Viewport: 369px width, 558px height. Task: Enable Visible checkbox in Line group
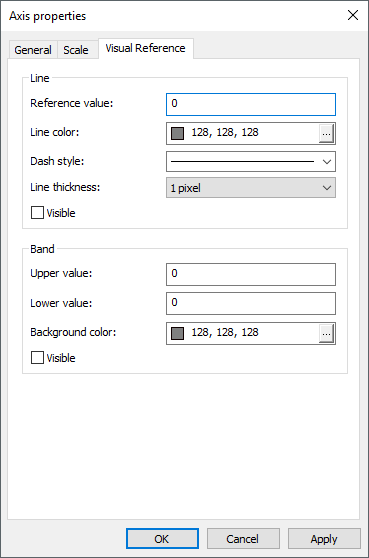coord(37,213)
